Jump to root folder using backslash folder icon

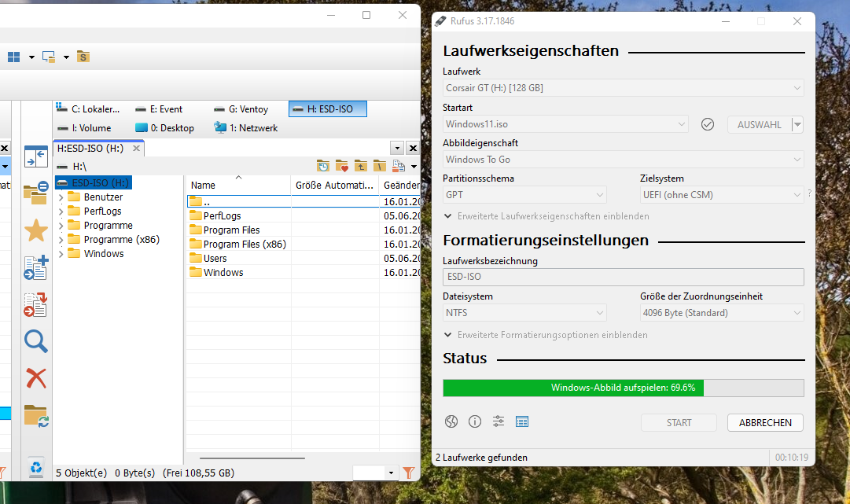point(380,166)
